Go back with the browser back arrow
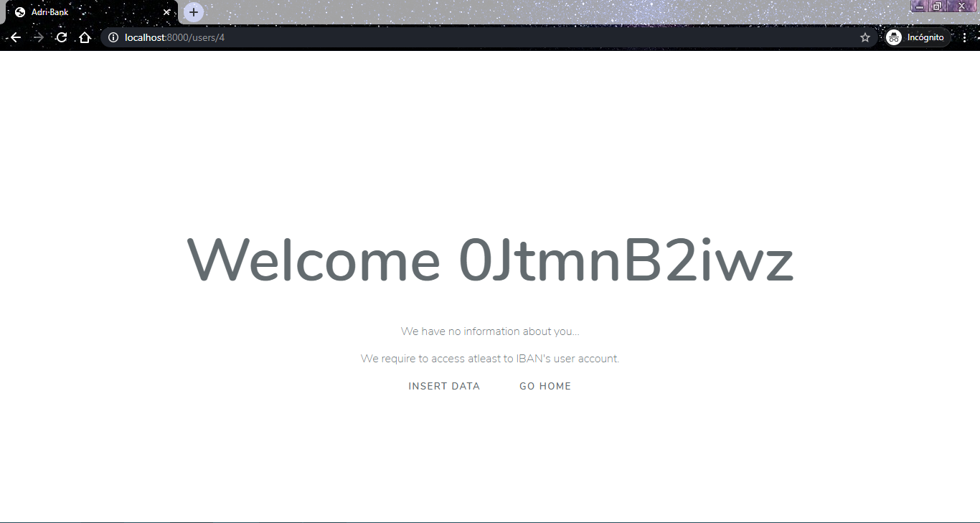The image size is (980, 523). (x=16, y=37)
